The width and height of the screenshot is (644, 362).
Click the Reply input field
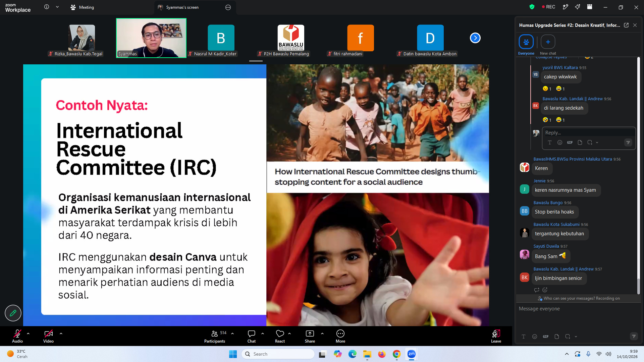[589, 133]
